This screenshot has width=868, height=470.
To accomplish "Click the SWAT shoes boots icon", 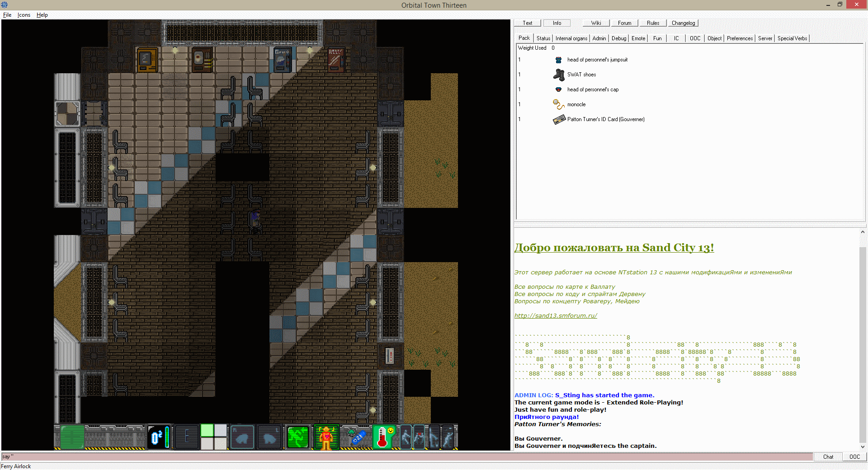I will point(559,75).
